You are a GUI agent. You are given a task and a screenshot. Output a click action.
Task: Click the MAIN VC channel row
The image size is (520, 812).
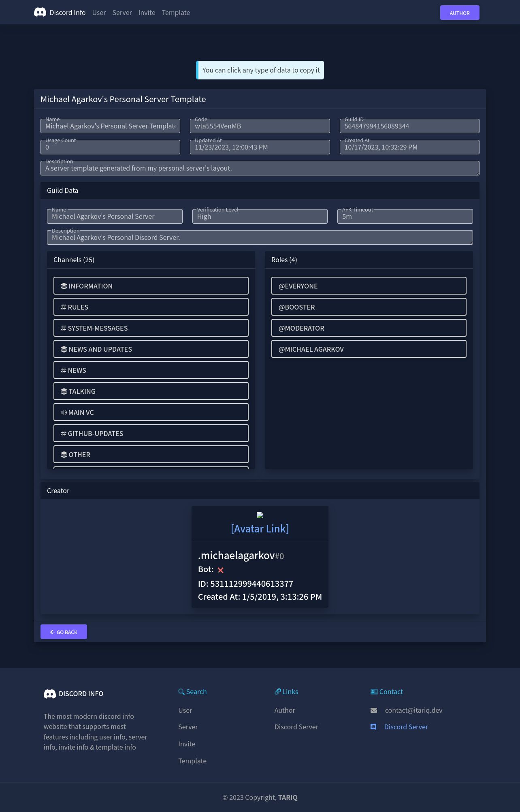[x=151, y=412]
